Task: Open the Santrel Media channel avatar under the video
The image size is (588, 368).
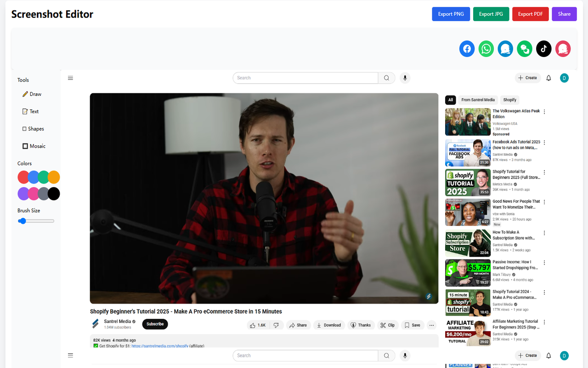Action: (96, 324)
